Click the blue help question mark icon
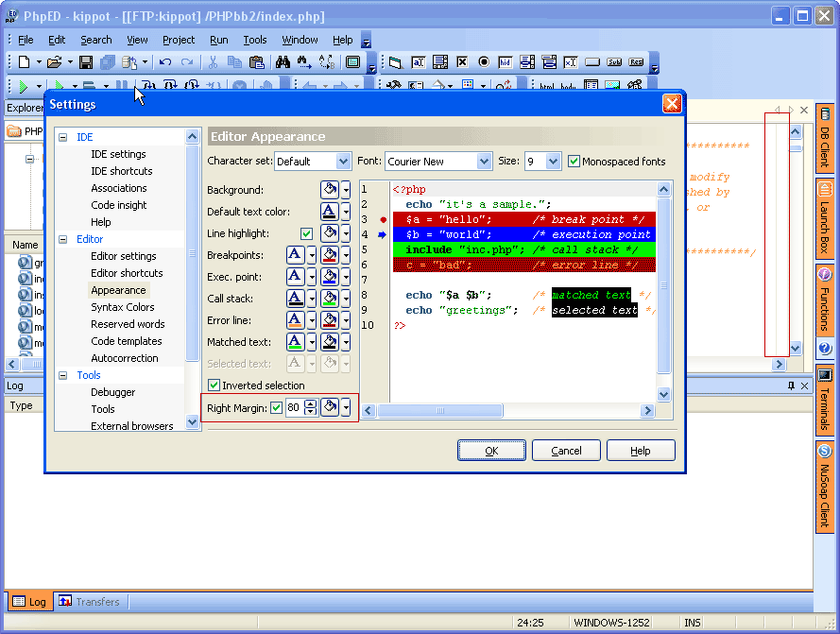Viewport: 840px width, 634px height. 825,349
